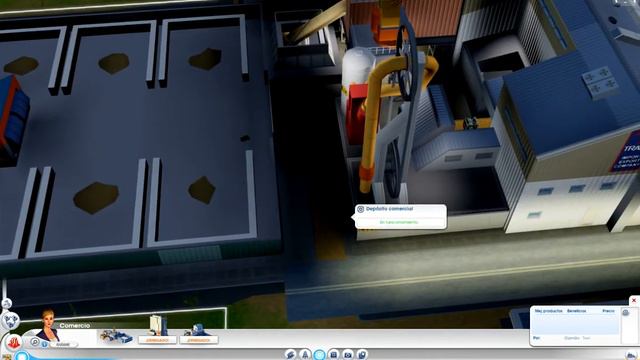Click the magnifier icon under the advisor
The height and width of the screenshot is (360, 640).
click(x=35, y=342)
